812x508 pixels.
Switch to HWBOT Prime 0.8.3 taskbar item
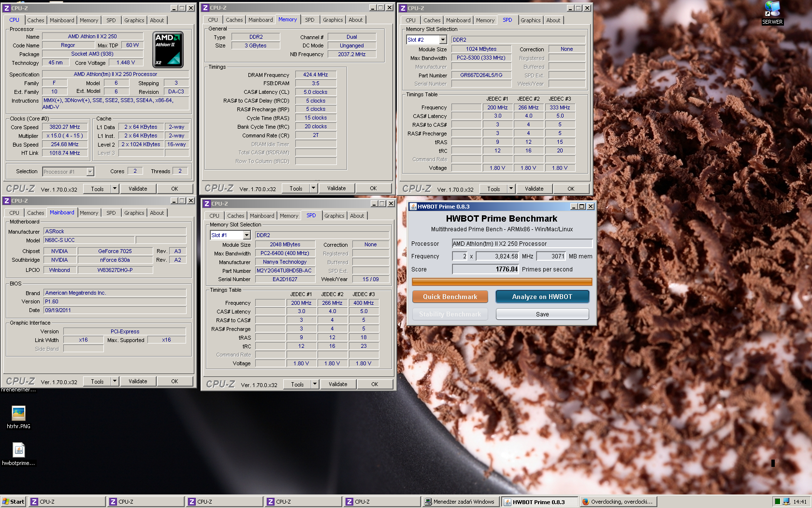pos(539,502)
